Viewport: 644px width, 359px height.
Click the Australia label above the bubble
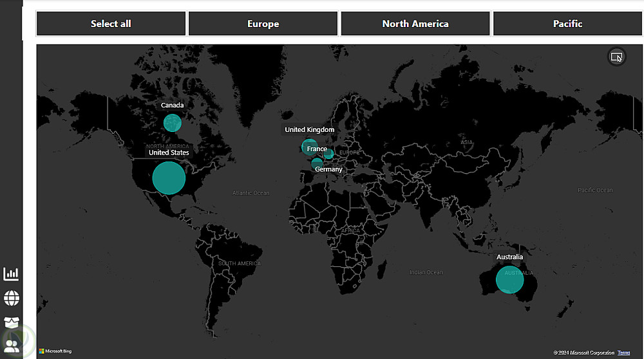click(x=509, y=257)
